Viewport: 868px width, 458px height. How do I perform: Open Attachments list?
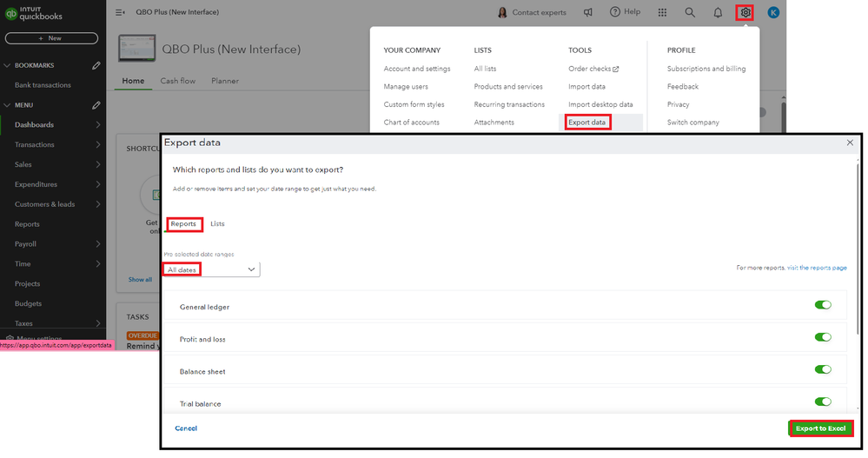point(494,123)
